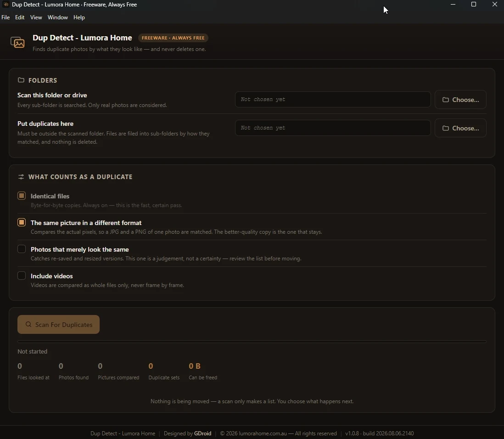504x439 pixels.
Task: Click the magnifier icon in Scan button
Action: 28,324
